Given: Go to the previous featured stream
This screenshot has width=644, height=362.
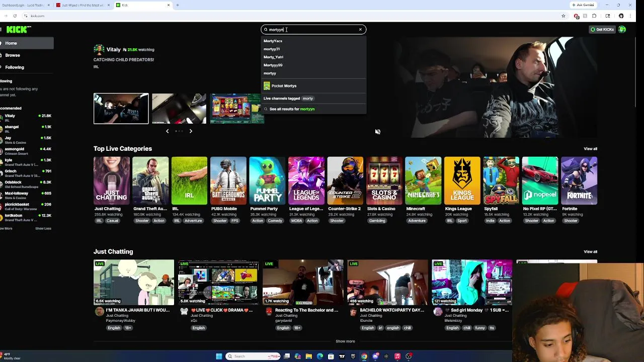Looking at the screenshot, I should (x=168, y=131).
